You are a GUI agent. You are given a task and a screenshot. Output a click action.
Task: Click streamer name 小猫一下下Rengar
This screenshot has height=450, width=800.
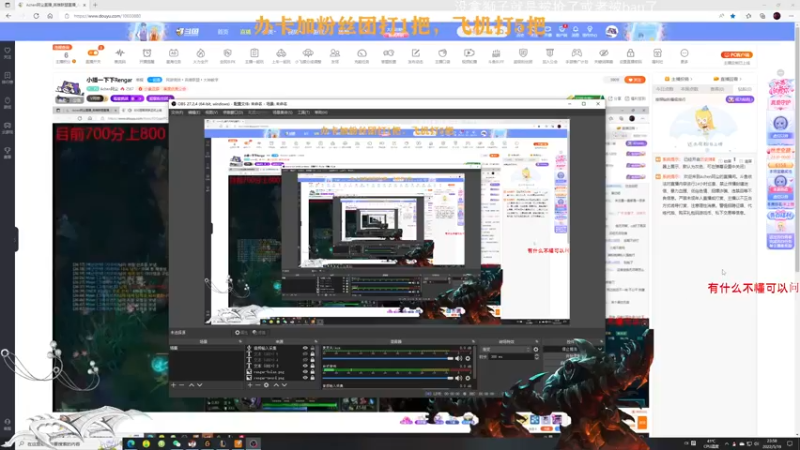tap(109, 80)
